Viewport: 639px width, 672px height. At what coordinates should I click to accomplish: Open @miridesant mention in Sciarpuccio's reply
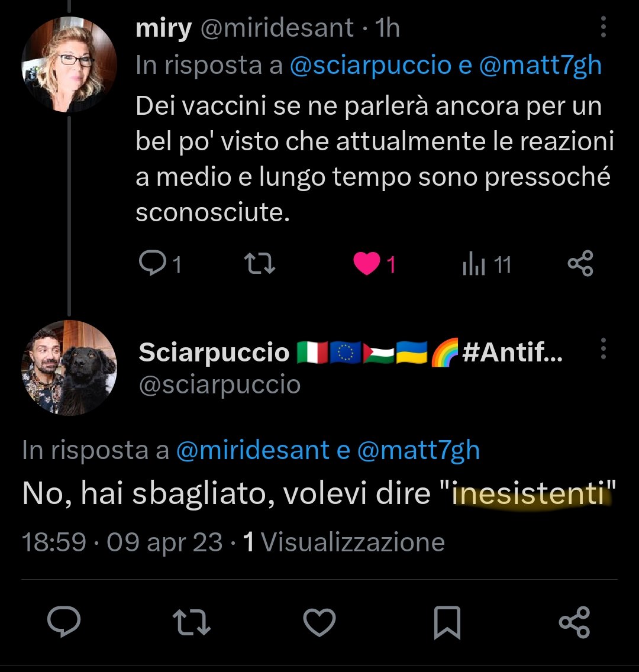(253, 451)
